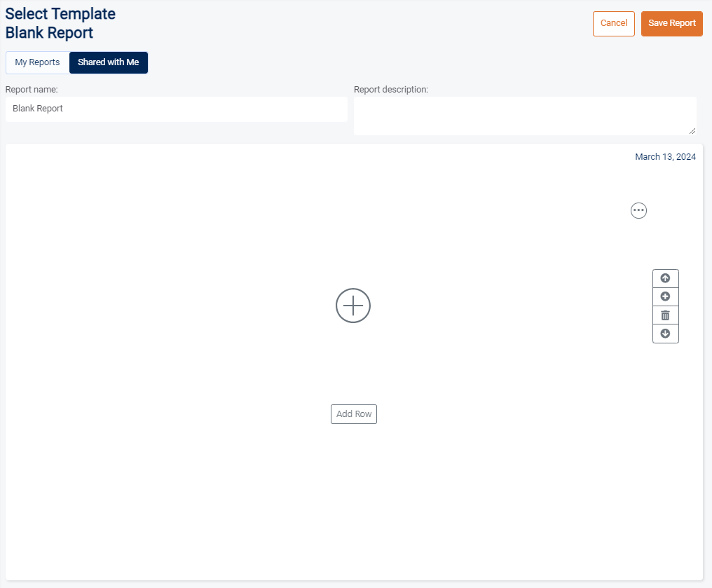The width and height of the screenshot is (712, 588).
Task: Delete the current row via the trash icon
Action: [x=665, y=315]
